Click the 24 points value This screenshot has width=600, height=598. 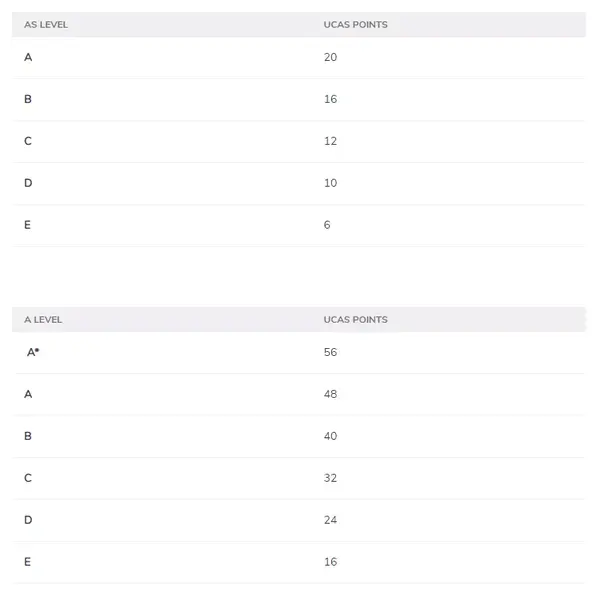(x=330, y=520)
